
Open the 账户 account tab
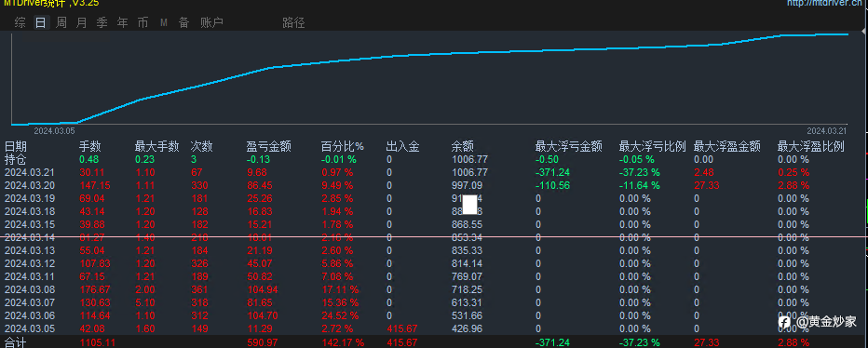[211, 22]
